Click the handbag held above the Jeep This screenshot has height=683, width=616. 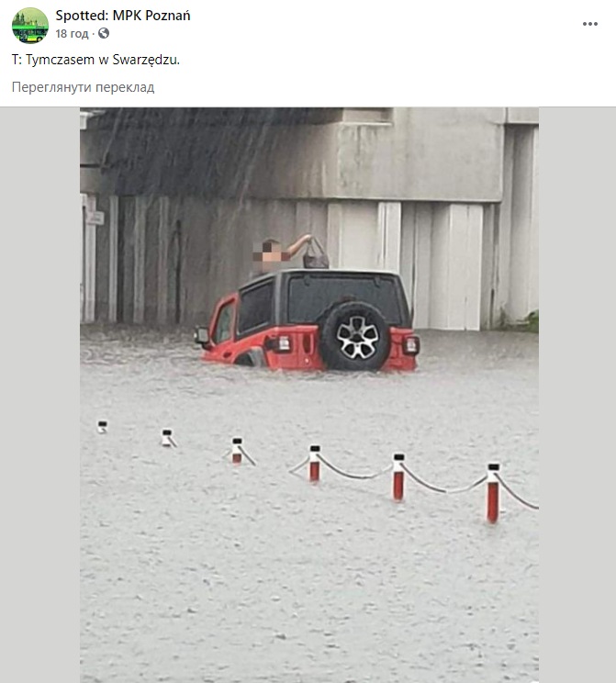click(316, 254)
